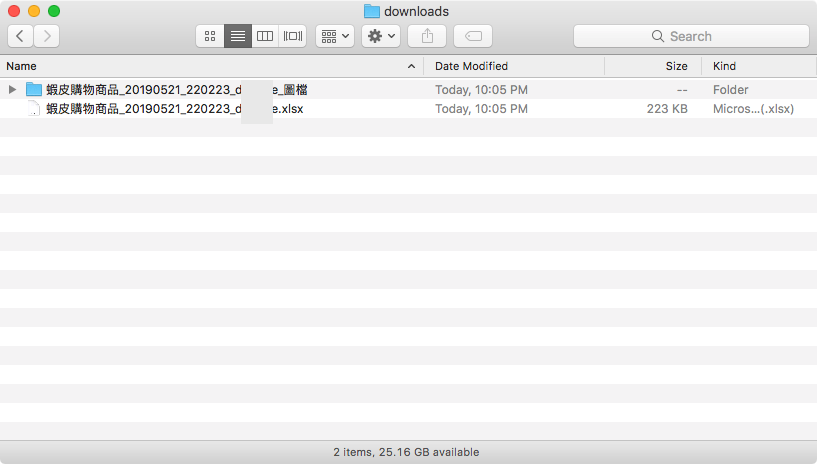817x464 pixels.
Task: Open the gear Action menu
Action: click(x=381, y=36)
